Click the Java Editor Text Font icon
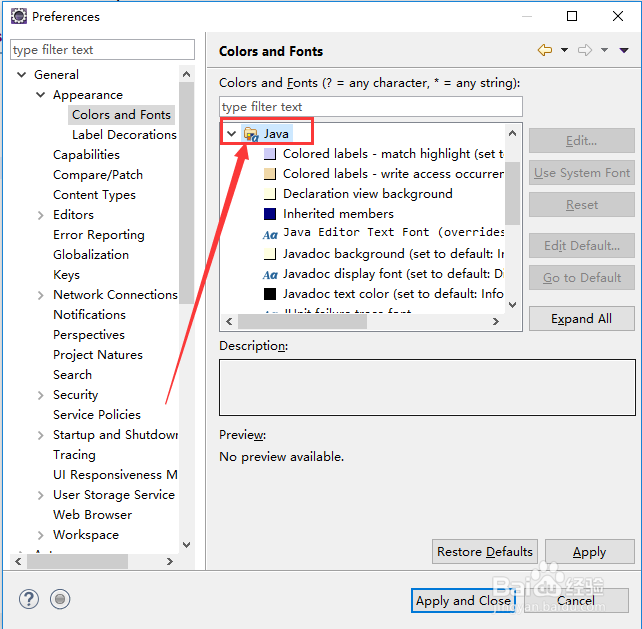This screenshot has width=642, height=629. click(270, 235)
